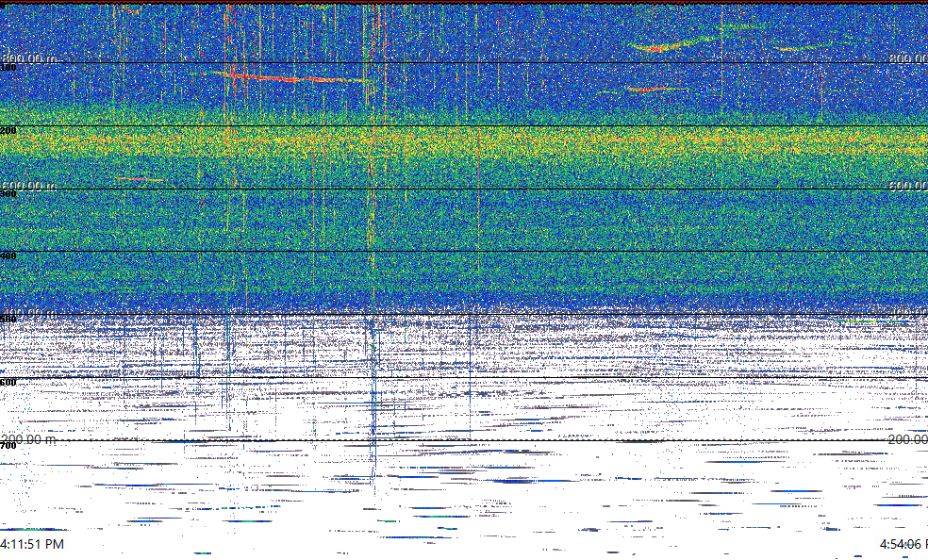
Task: Click the 300 depth scale label
Action: [8, 194]
